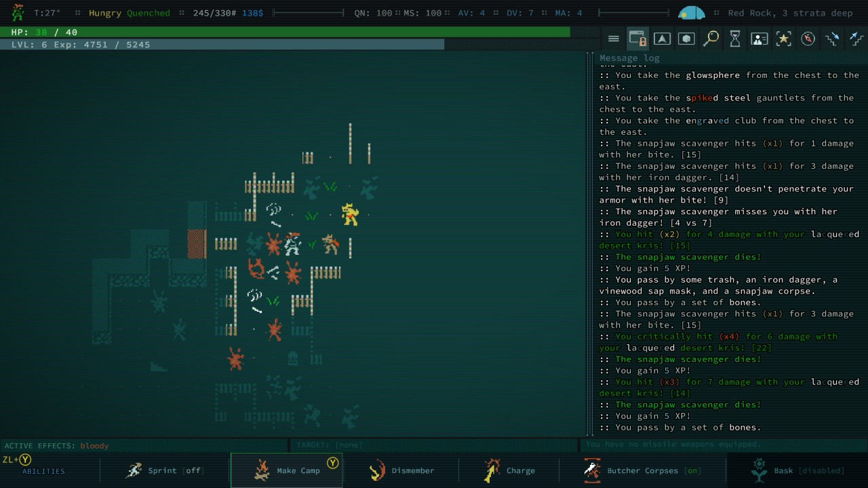868x488 pixels.
Task: Click the yellow creature on the map
Action: [x=350, y=214]
